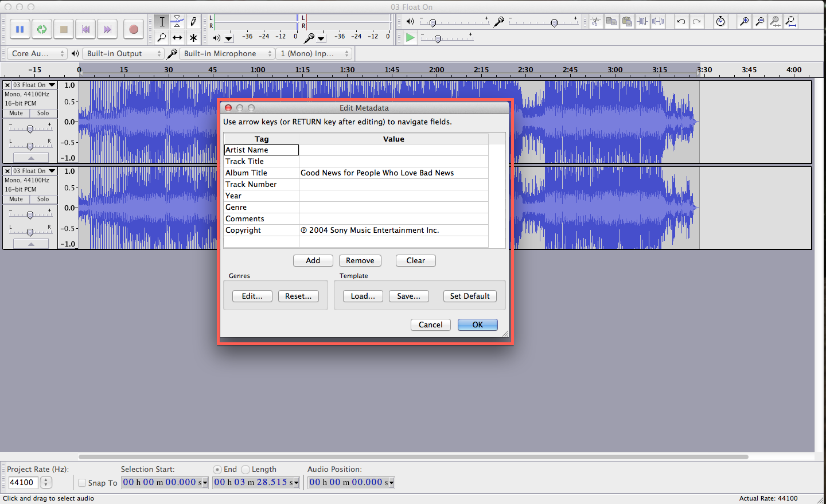The height and width of the screenshot is (504, 826).
Task: Click Add in Edit Metadata dialog
Action: (313, 260)
